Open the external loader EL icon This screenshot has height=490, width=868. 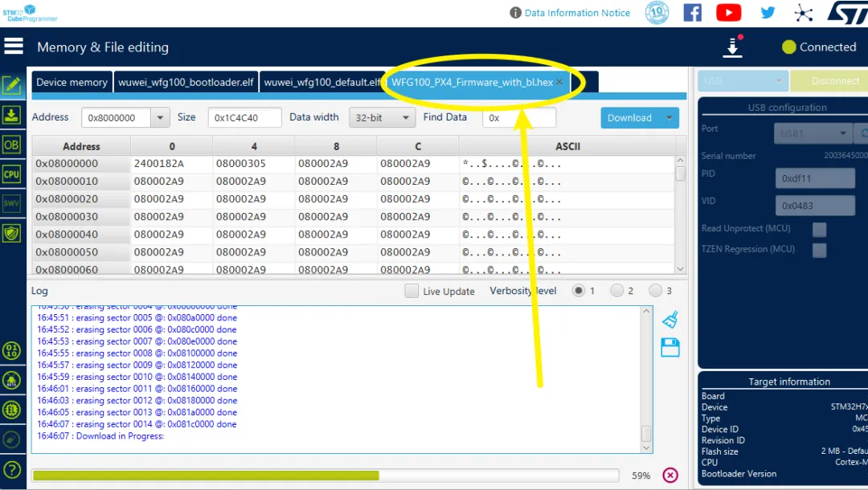[11, 410]
